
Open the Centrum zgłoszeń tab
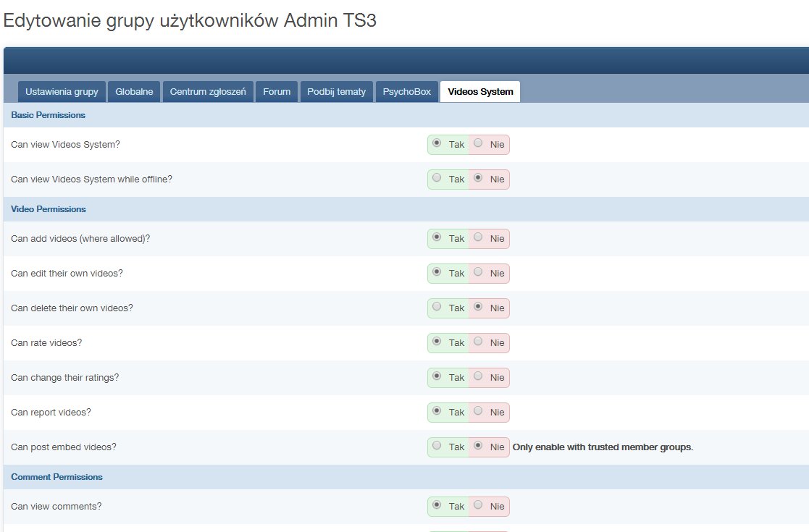pyautogui.click(x=208, y=92)
